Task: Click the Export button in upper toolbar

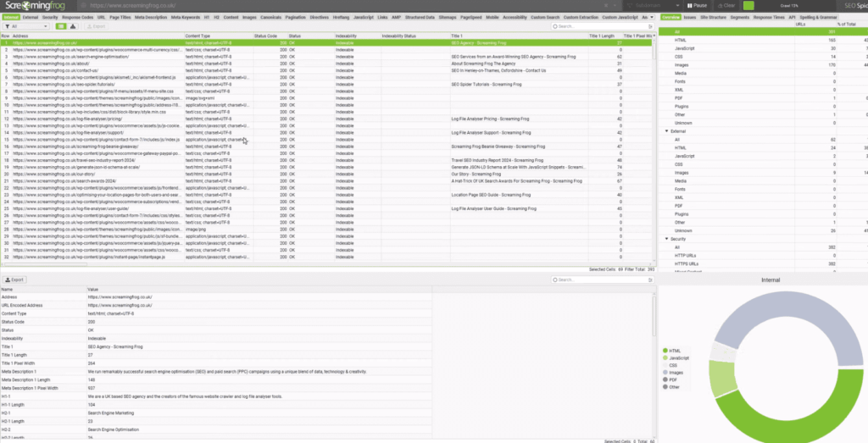Action: pos(97,26)
